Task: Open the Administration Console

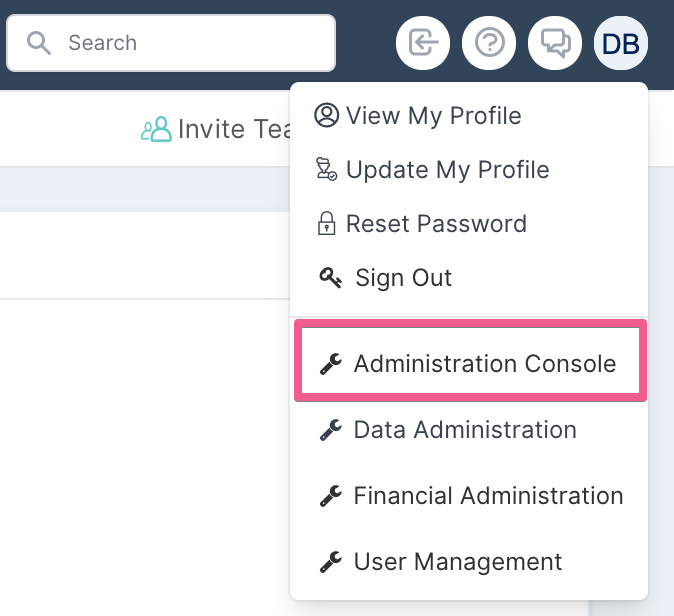Action: 470,364
